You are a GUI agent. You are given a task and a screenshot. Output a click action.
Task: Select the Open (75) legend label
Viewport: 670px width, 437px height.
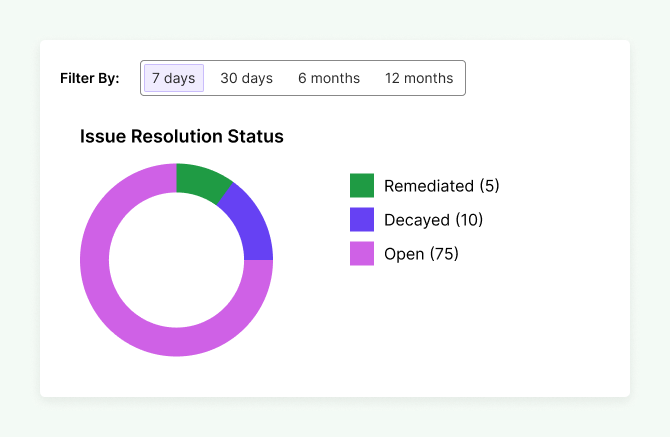(x=421, y=254)
